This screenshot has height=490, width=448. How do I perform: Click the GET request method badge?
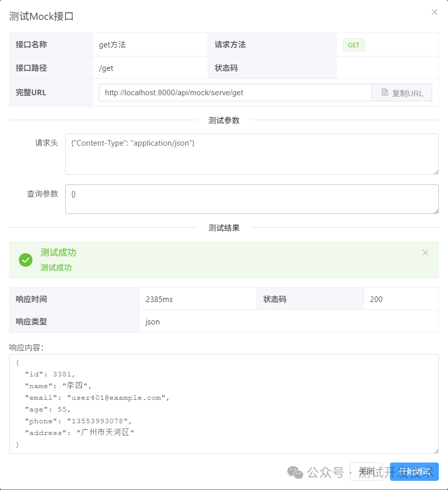pyautogui.click(x=353, y=45)
